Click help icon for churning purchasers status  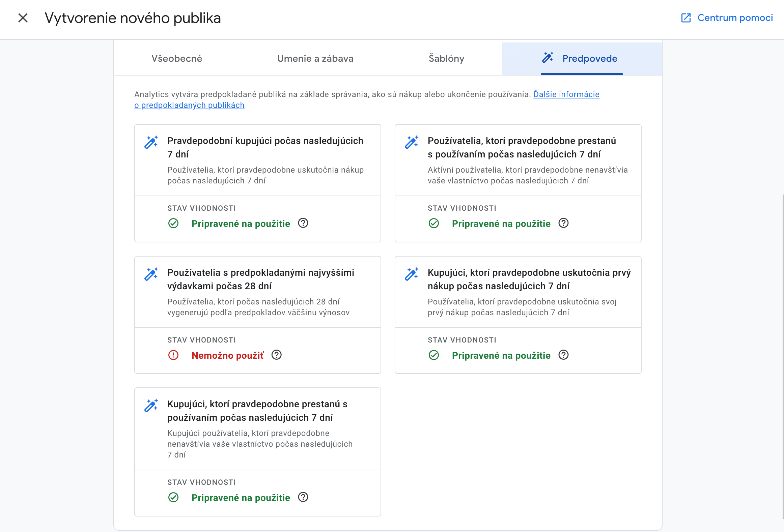[303, 497]
